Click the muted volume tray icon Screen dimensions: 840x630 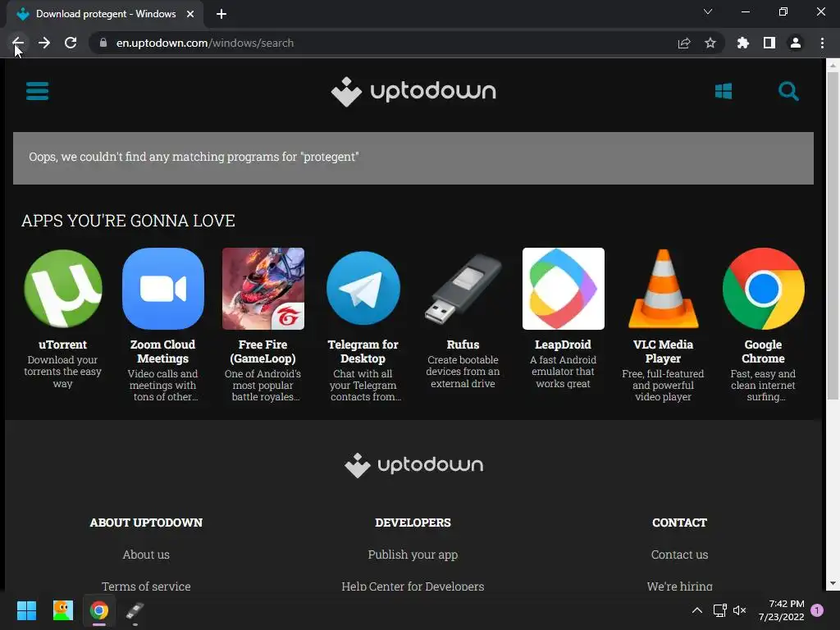coord(739,610)
